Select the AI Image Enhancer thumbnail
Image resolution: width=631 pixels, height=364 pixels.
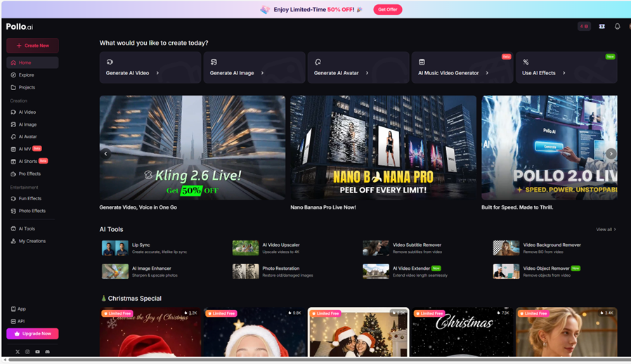(x=115, y=271)
